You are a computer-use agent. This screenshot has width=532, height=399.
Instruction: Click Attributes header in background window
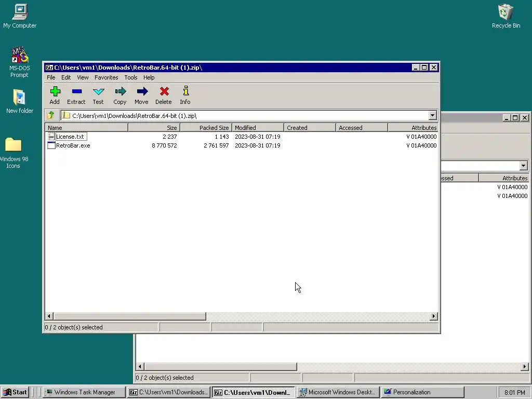(x=504, y=178)
